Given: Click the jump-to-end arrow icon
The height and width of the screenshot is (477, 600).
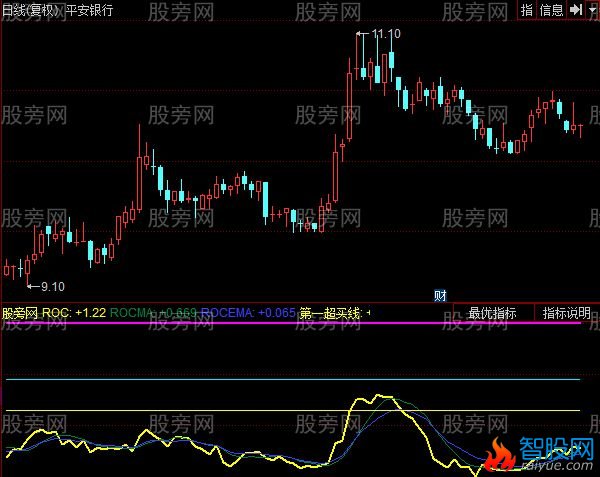Looking at the screenshot, I should click(576, 10).
